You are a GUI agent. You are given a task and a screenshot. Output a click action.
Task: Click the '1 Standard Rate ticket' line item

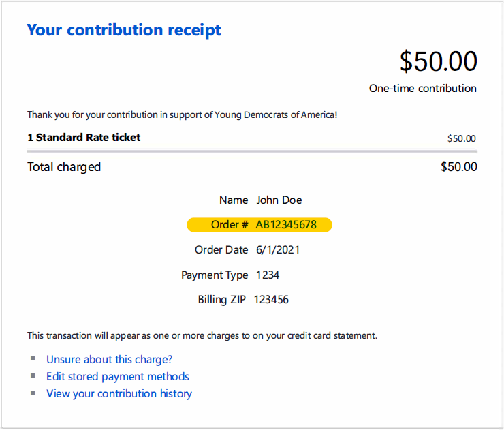coord(84,138)
